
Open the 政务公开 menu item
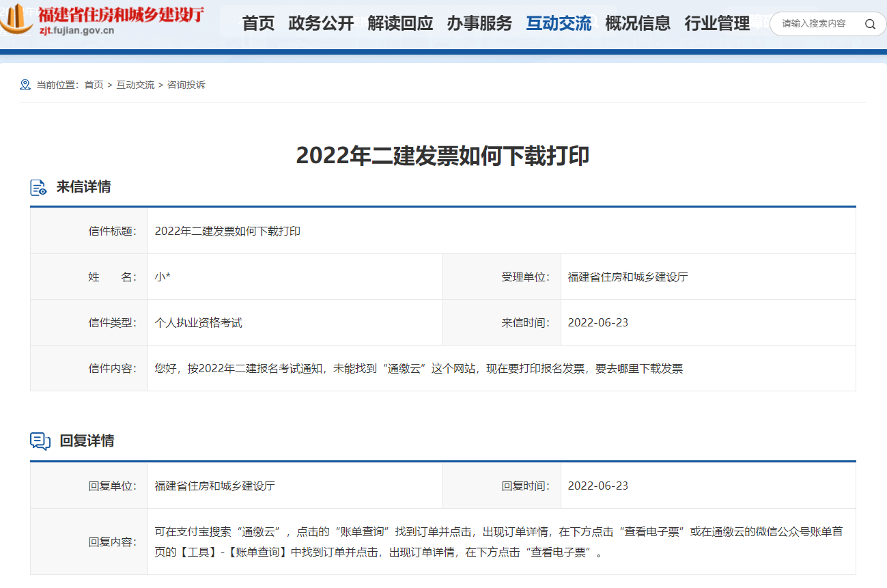point(321,24)
